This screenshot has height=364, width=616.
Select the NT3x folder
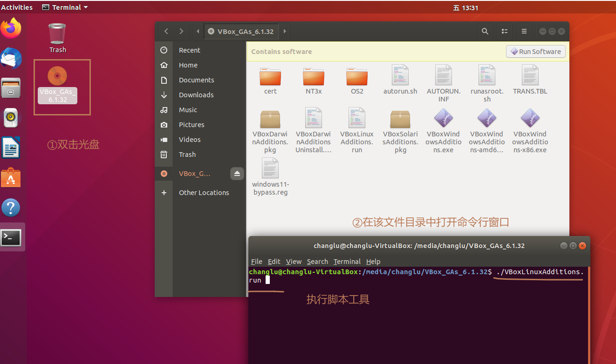pos(314,81)
